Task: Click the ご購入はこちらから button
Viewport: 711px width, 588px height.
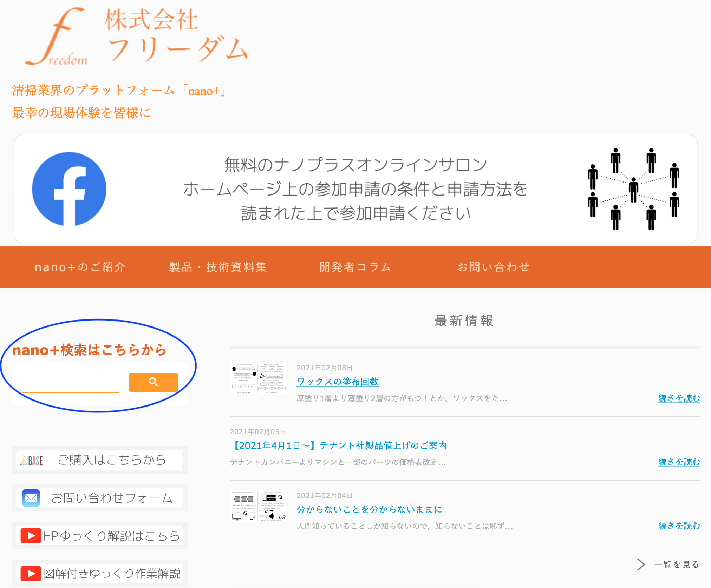Action: tap(100, 460)
